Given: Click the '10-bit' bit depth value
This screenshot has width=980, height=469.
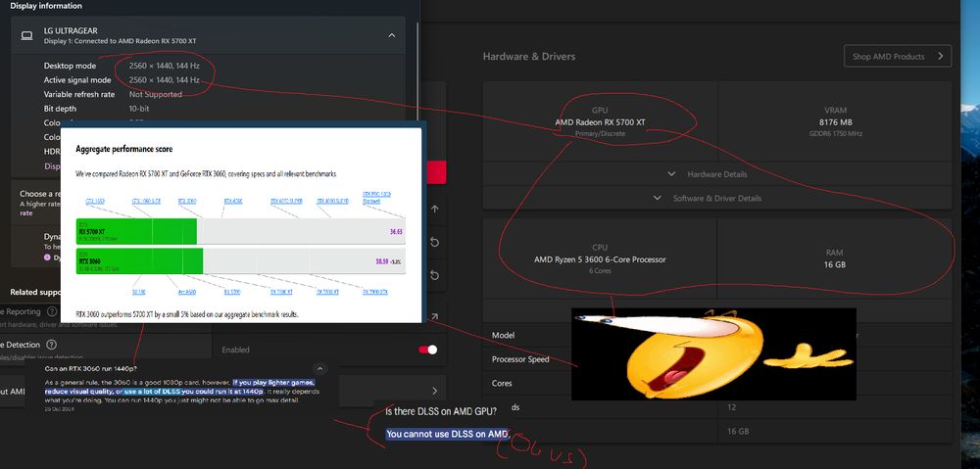Looking at the screenshot, I should click(139, 109).
